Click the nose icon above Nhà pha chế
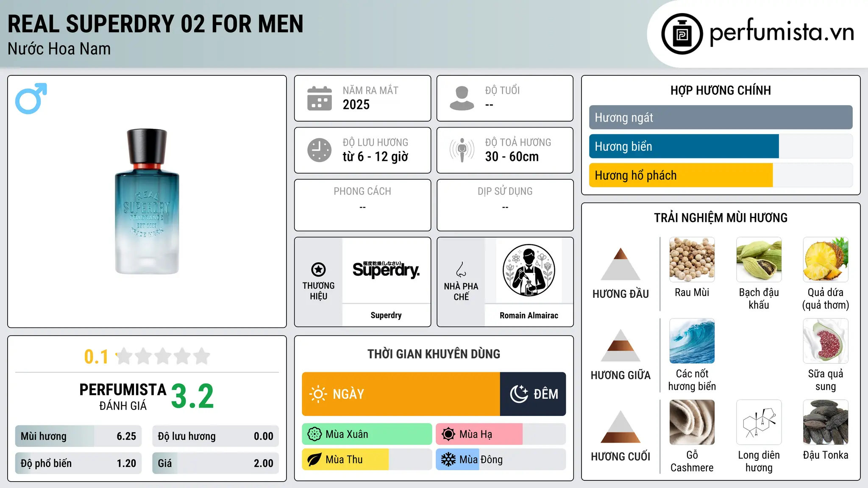Viewport: 868px width, 488px height. (x=461, y=269)
